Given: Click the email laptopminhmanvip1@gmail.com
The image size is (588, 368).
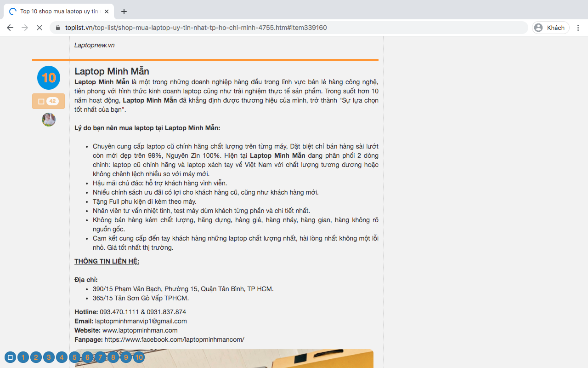Looking at the screenshot, I should coord(141,321).
